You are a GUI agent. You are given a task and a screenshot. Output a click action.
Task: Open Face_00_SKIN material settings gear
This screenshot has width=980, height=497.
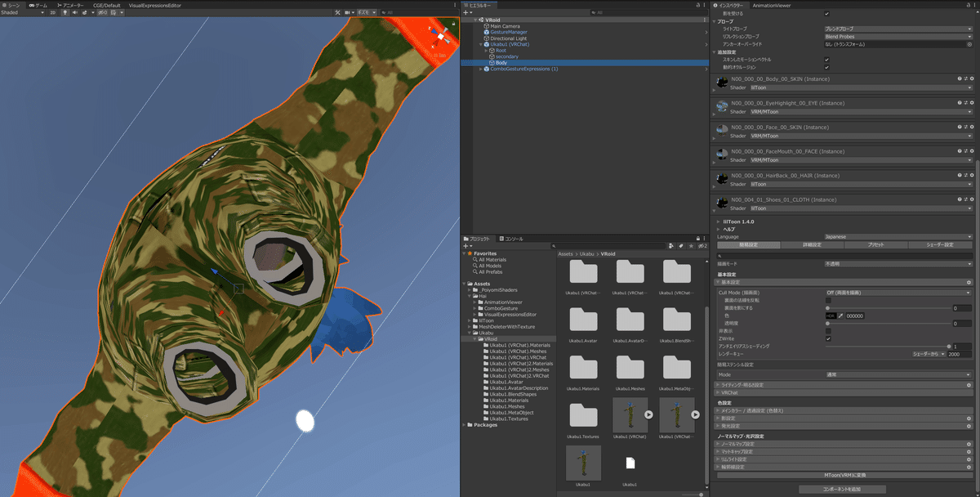[971, 128]
